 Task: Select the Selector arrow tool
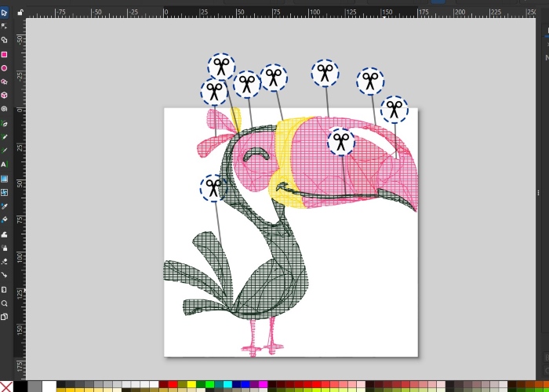pyautogui.click(x=4, y=12)
